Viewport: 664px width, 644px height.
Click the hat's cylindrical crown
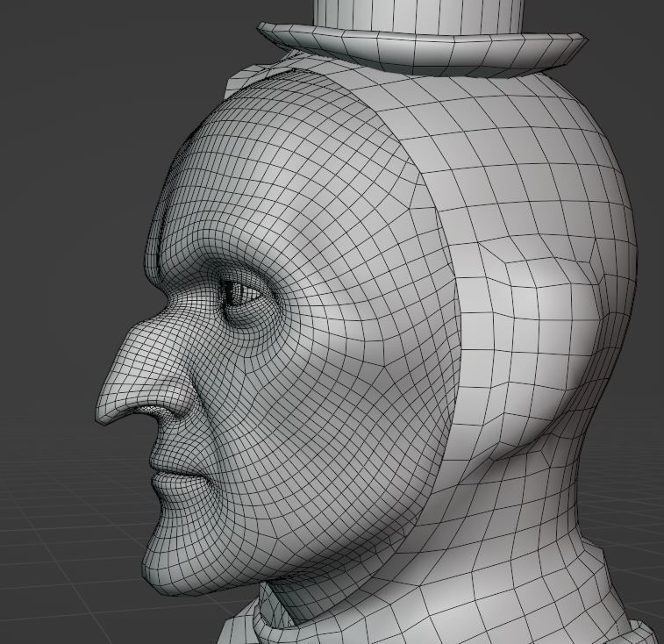coord(418,17)
